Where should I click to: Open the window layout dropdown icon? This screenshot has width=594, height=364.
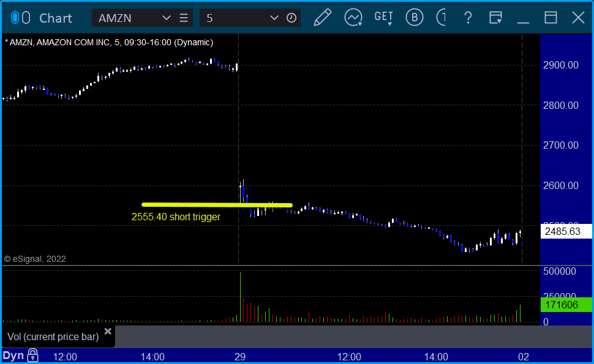click(x=495, y=17)
